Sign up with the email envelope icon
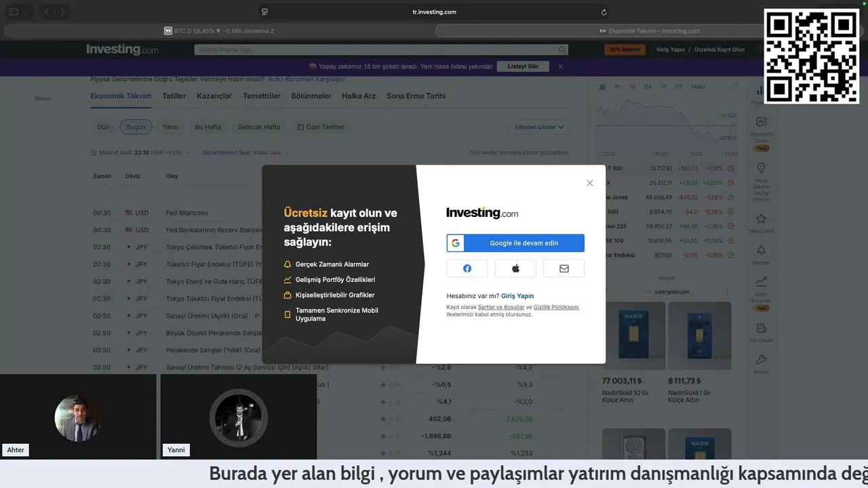The image size is (868, 488). coord(564,268)
